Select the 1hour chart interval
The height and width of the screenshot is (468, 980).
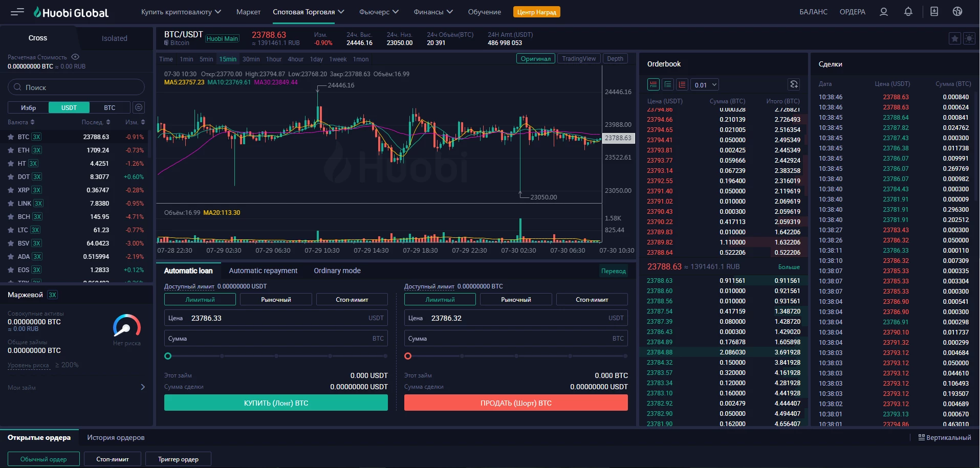pyautogui.click(x=274, y=59)
